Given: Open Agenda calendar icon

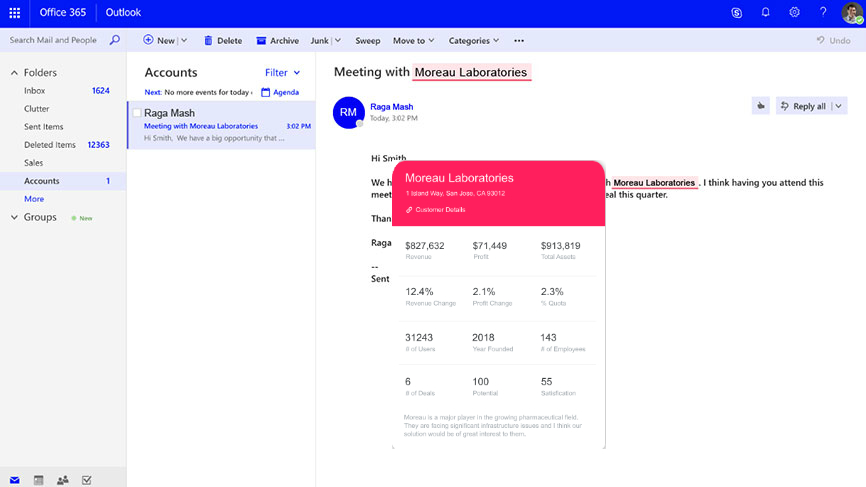Looking at the screenshot, I should click(266, 92).
